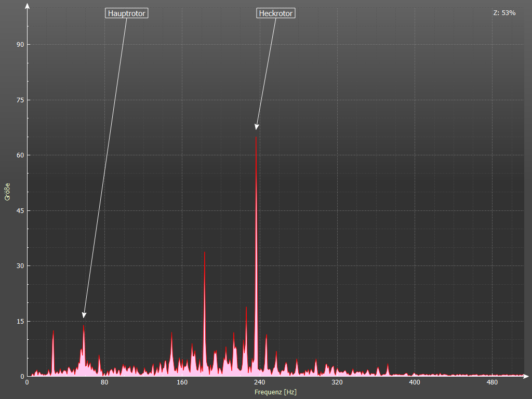
Task: Click the 80 tick on frequency axis
Action: [x=104, y=383]
